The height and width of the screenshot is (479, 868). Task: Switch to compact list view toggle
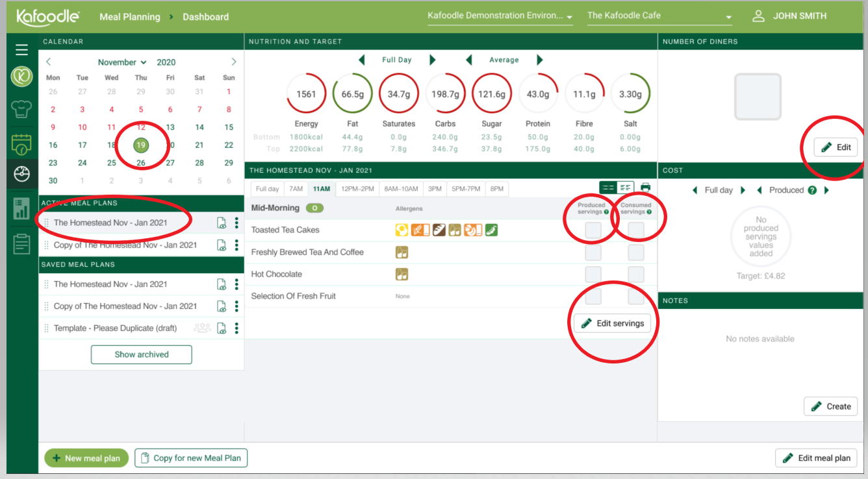click(608, 188)
